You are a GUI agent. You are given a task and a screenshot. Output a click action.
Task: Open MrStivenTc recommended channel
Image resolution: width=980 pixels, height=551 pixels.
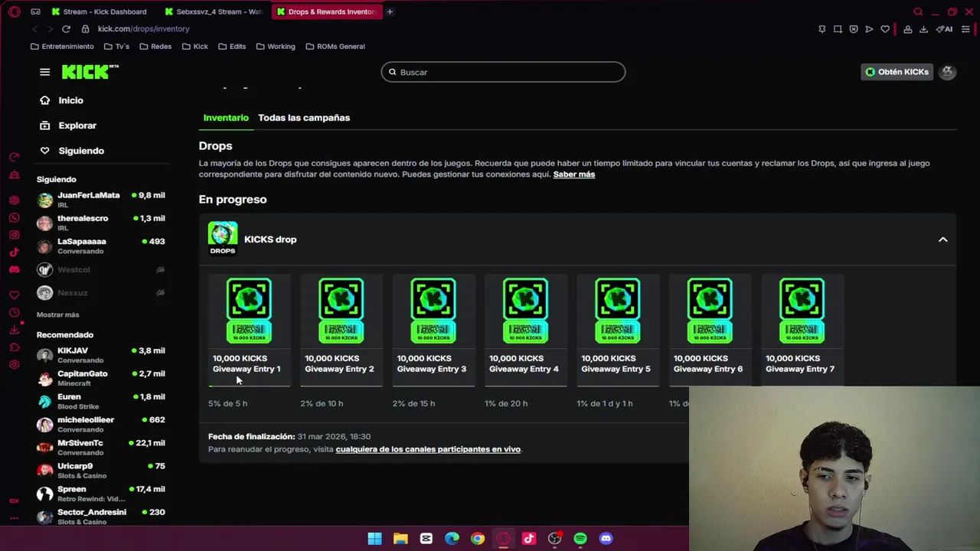[x=101, y=448]
